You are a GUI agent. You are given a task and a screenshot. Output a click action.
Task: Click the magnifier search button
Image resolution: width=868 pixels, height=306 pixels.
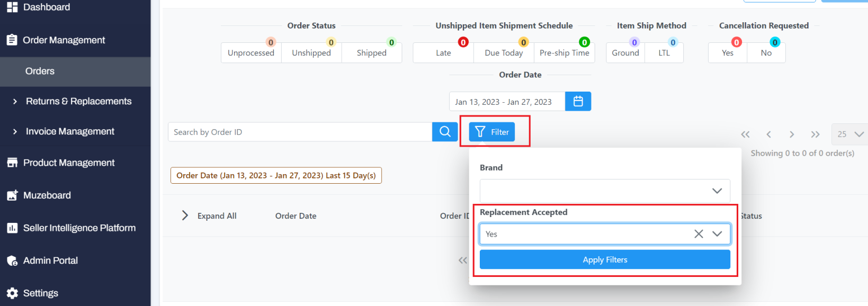point(445,132)
